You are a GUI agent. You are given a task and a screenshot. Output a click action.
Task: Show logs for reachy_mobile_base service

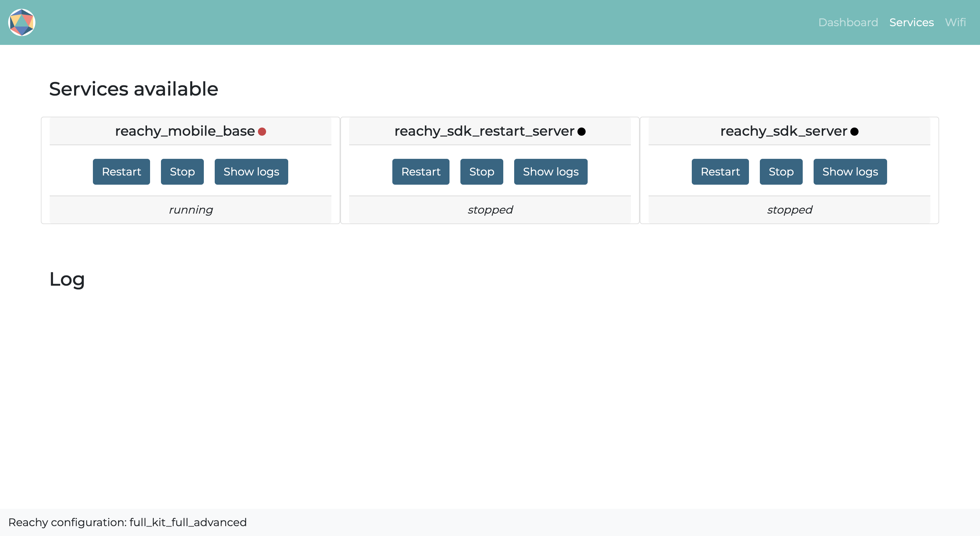coord(251,172)
